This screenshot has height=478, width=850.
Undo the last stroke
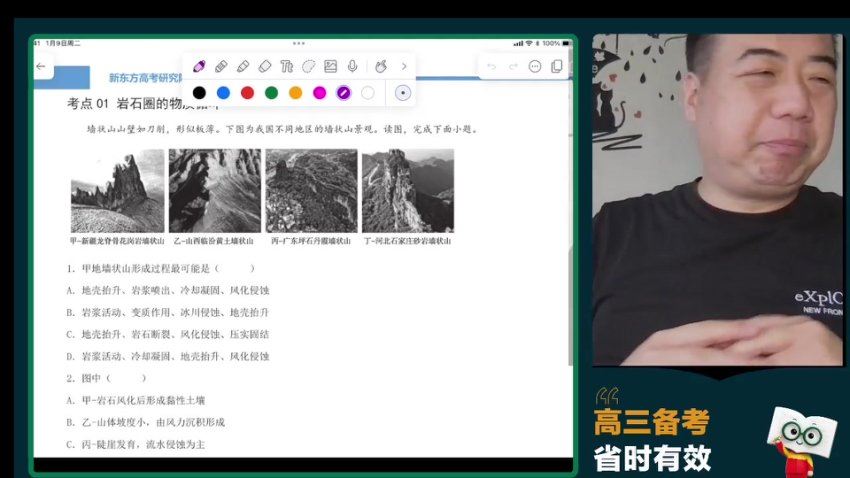tap(491, 67)
